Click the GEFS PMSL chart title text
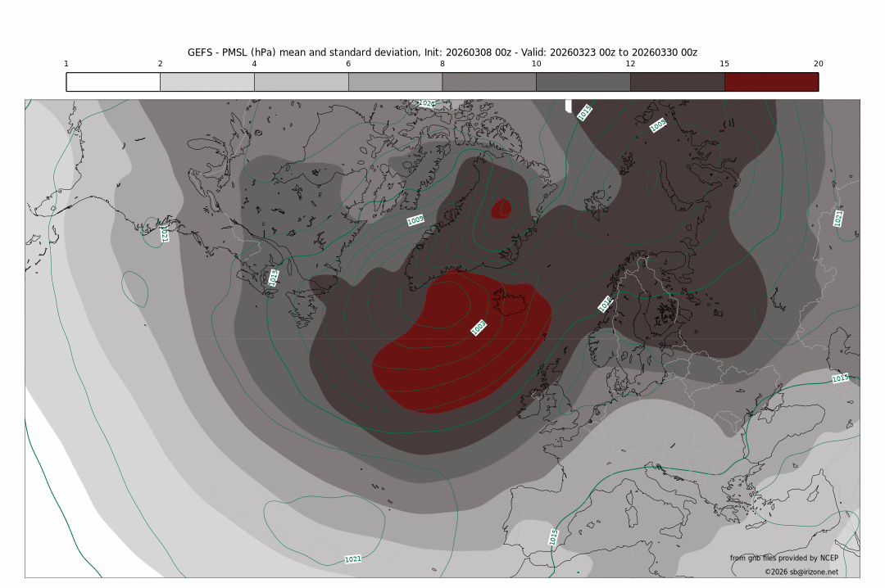Image resolution: width=885 pixels, height=588 pixels. [x=442, y=52]
